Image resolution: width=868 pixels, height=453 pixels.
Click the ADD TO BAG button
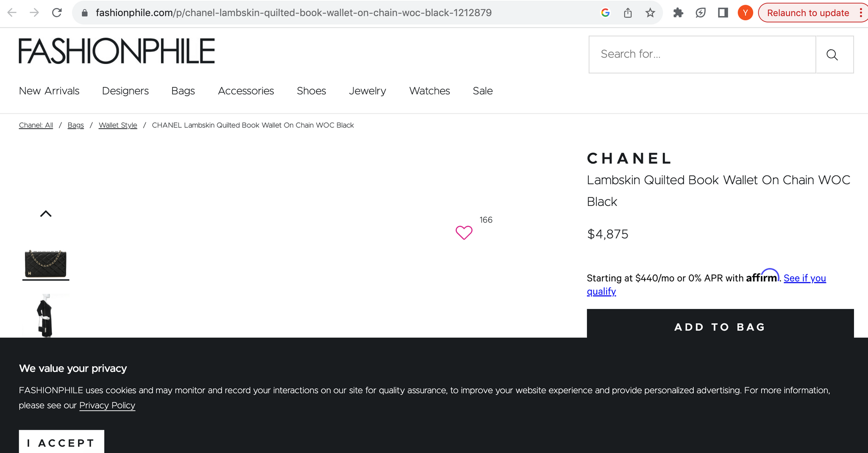[x=720, y=326]
